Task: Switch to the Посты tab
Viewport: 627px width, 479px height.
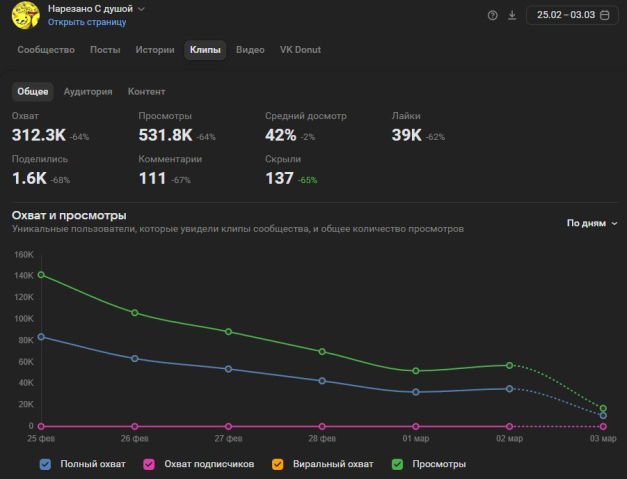Action: 105,50
